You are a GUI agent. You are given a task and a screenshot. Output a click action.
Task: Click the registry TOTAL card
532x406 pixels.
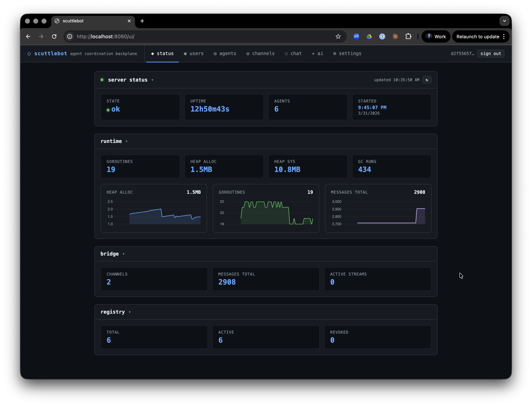click(x=154, y=337)
